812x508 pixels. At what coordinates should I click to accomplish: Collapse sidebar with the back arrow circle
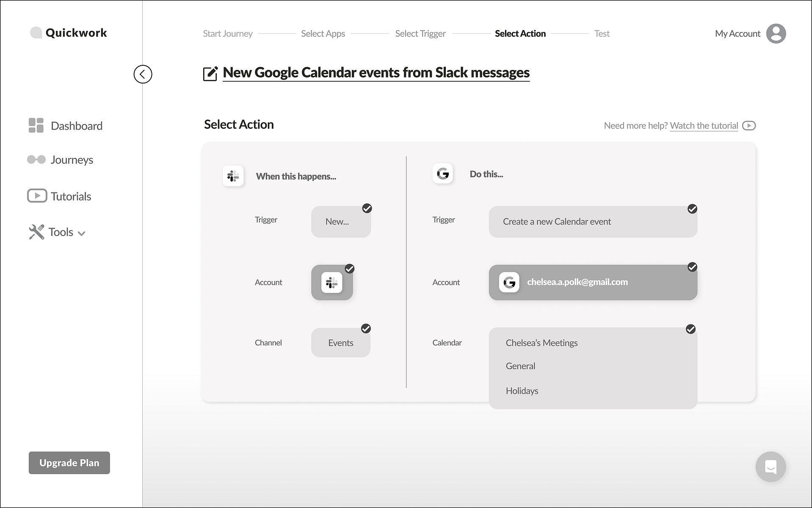143,74
